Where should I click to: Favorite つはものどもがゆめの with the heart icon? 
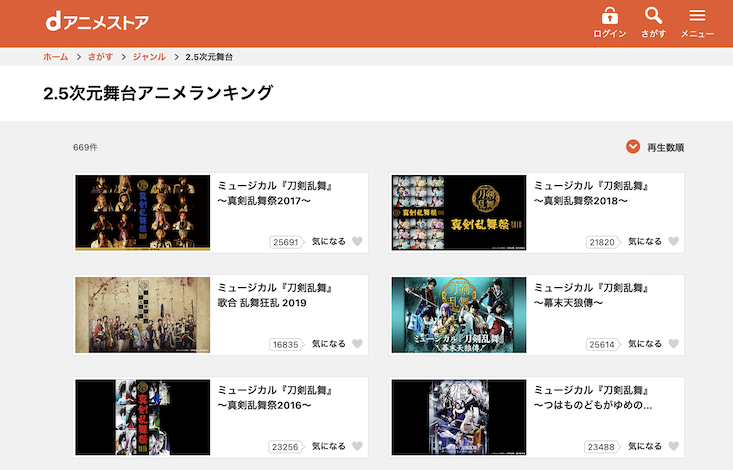tap(674, 446)
